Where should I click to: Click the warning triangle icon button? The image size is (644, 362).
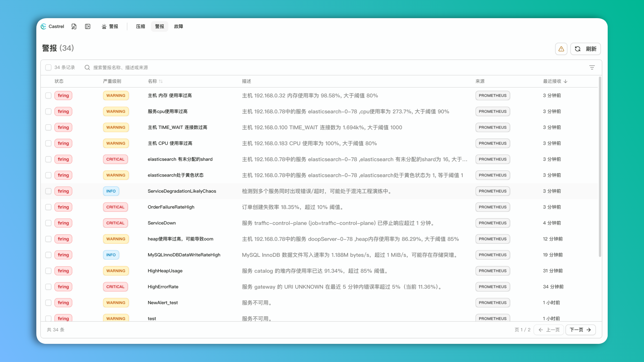pos(561,49)
